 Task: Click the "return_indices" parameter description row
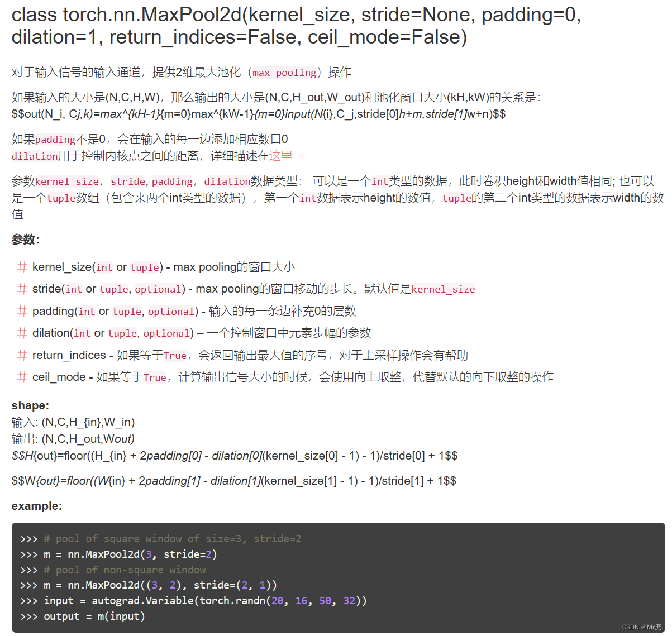pos(250,355)
